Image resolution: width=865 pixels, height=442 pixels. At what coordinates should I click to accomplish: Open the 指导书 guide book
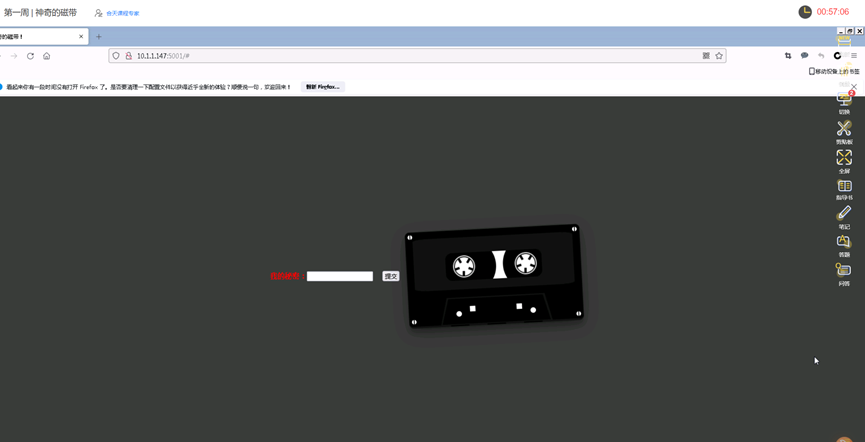click(844, 186)
